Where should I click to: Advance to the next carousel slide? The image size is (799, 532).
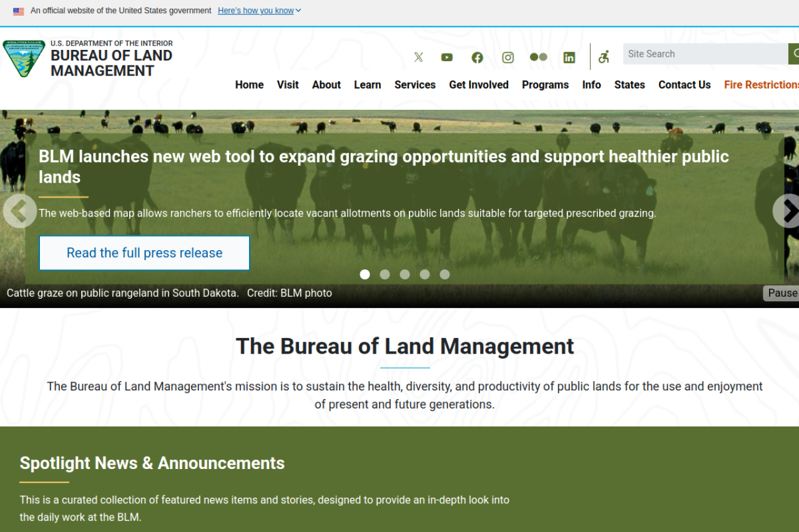[787, 211]
